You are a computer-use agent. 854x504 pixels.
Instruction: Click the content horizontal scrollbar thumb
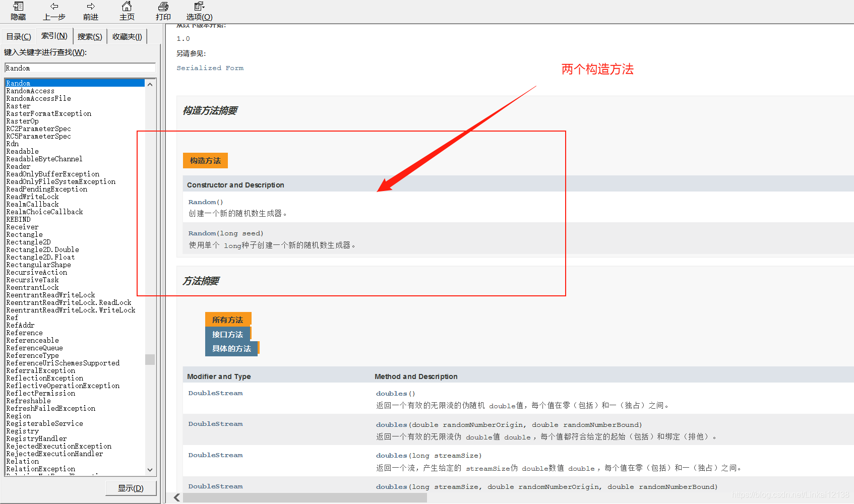click(305, 498)
